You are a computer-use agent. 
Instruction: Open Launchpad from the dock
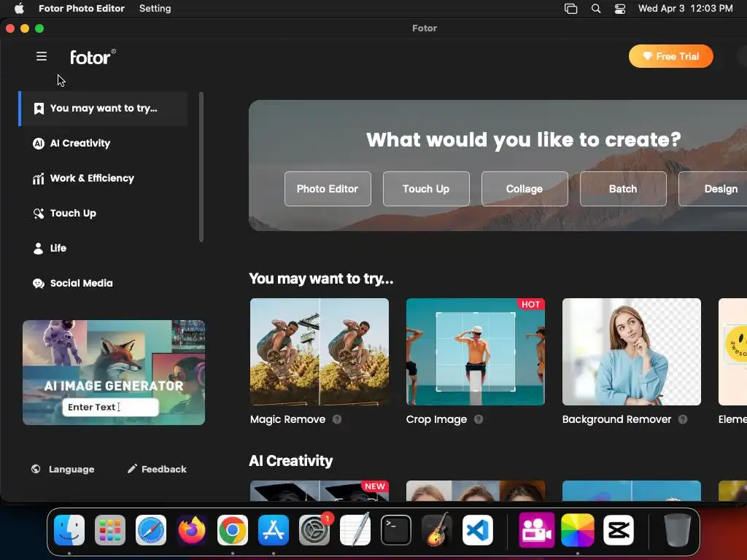[x=110, y=530]
